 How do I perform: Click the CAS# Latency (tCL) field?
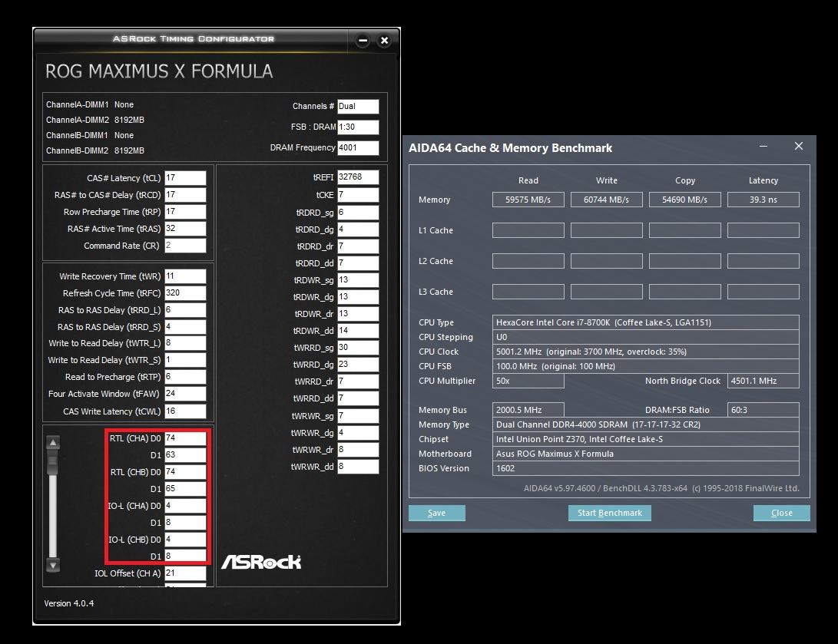pos(185,178)
